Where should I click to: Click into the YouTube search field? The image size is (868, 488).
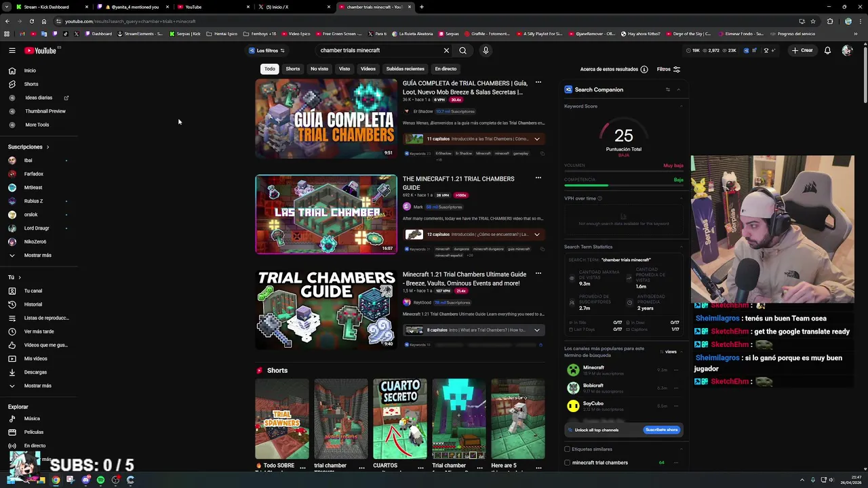pos(380,50)
